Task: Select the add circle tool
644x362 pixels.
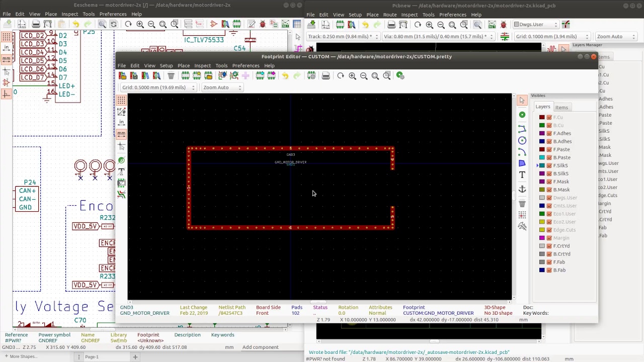Action: (522, 140)
